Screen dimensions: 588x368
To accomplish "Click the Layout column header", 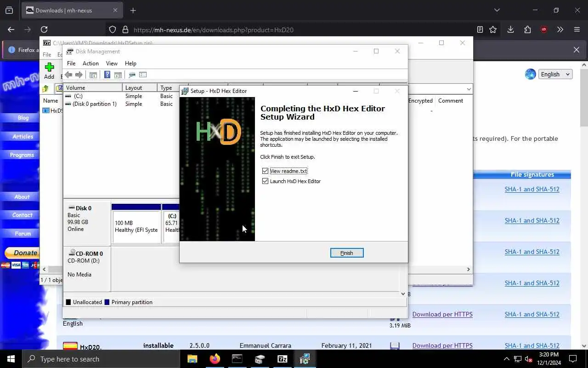I will tap(140, 88).
